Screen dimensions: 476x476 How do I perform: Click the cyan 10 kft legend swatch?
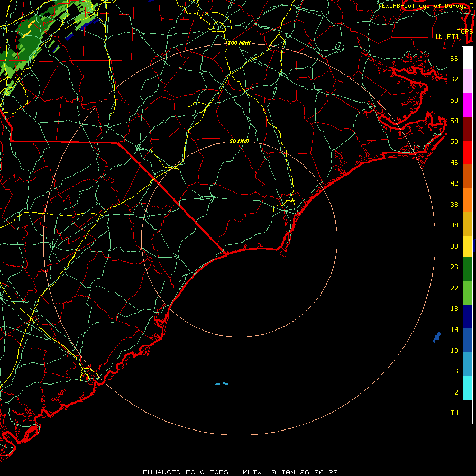[x=467, y=388]
